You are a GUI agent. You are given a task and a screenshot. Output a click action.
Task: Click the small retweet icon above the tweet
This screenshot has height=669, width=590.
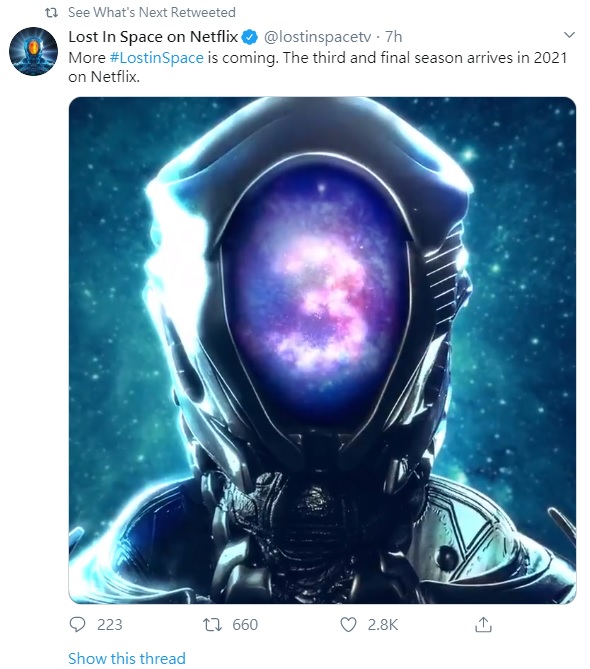tap(52, 13)
